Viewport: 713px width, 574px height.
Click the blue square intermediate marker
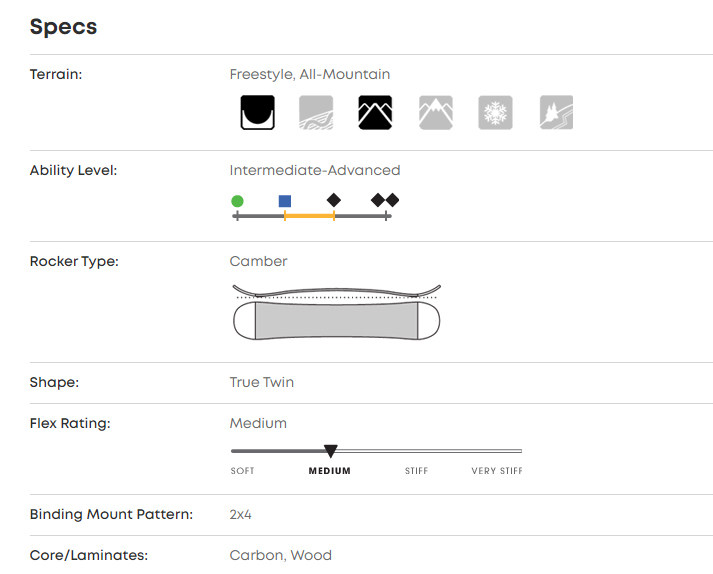[285, 201]
